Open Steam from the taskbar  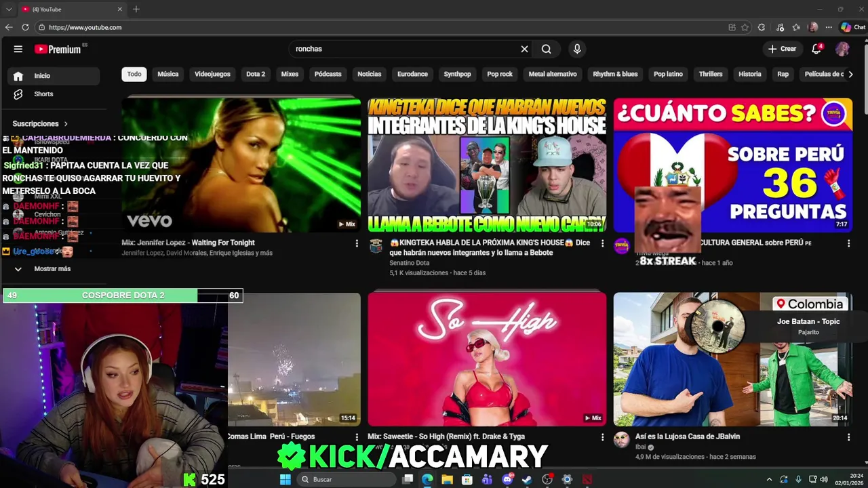pyautogui.click(x=527, y=479)
